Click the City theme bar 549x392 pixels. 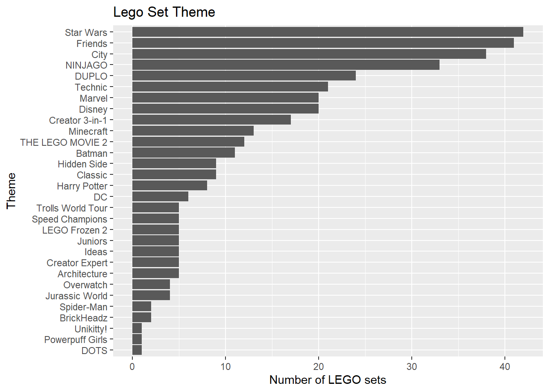309,54
